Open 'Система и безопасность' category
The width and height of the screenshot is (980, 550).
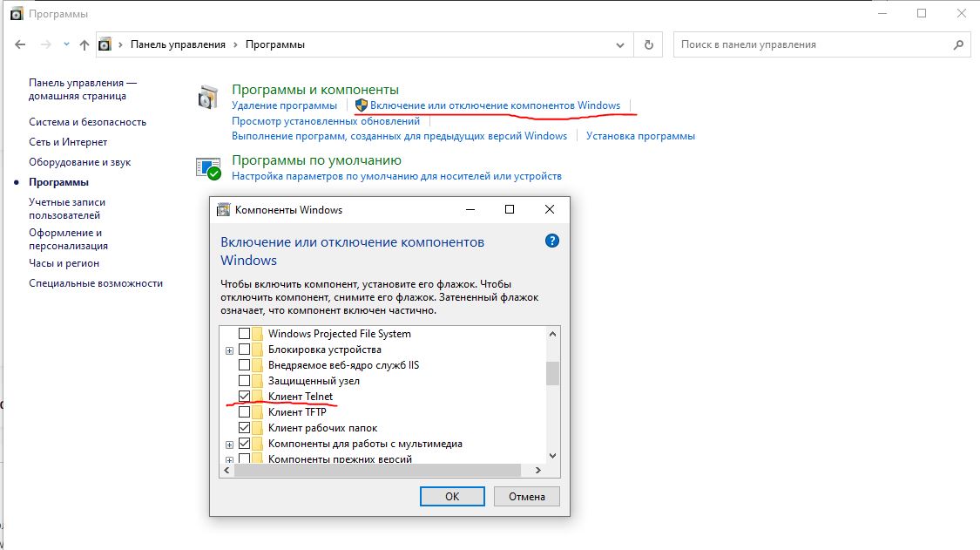pyautogui.click(x=87, y=122)
